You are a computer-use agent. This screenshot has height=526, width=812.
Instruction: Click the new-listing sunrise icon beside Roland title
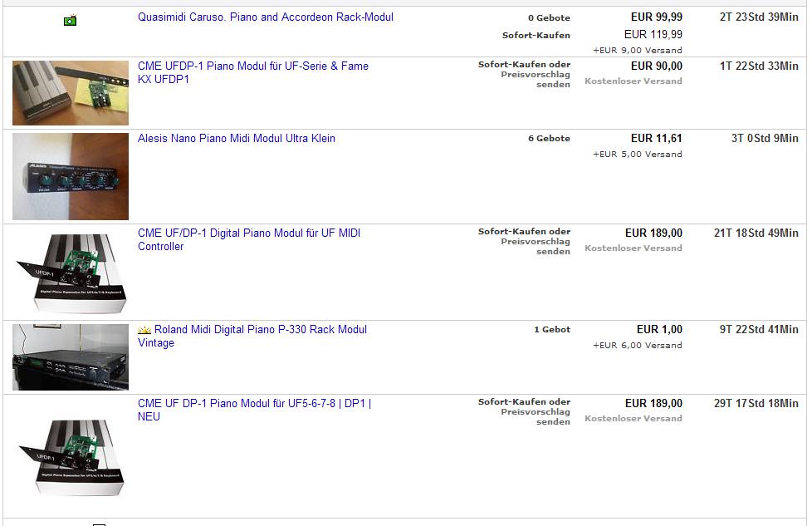pyautogui.click(x=144, y=330)
